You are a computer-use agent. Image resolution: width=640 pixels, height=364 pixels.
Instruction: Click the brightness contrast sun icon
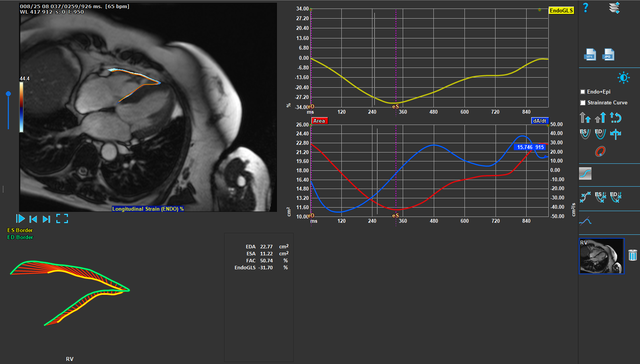point(623,78)
